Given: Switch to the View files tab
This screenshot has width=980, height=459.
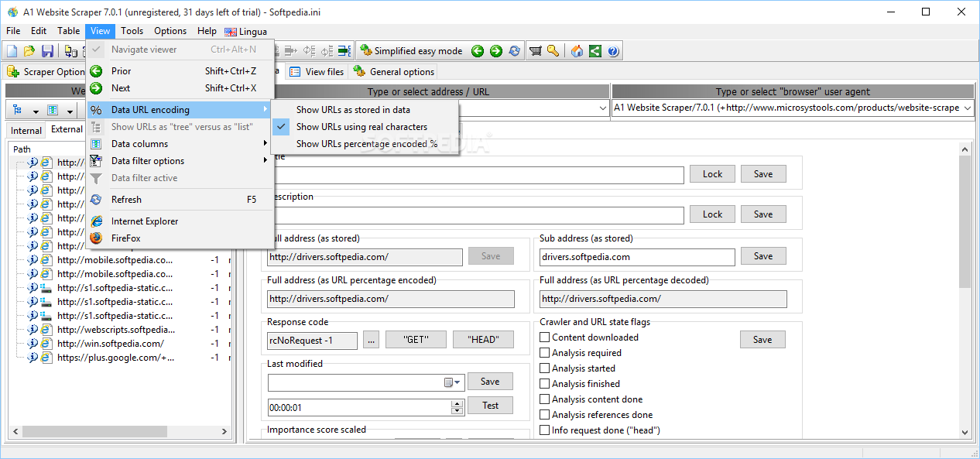Looking at the screenshot, I should click(317, 71).
